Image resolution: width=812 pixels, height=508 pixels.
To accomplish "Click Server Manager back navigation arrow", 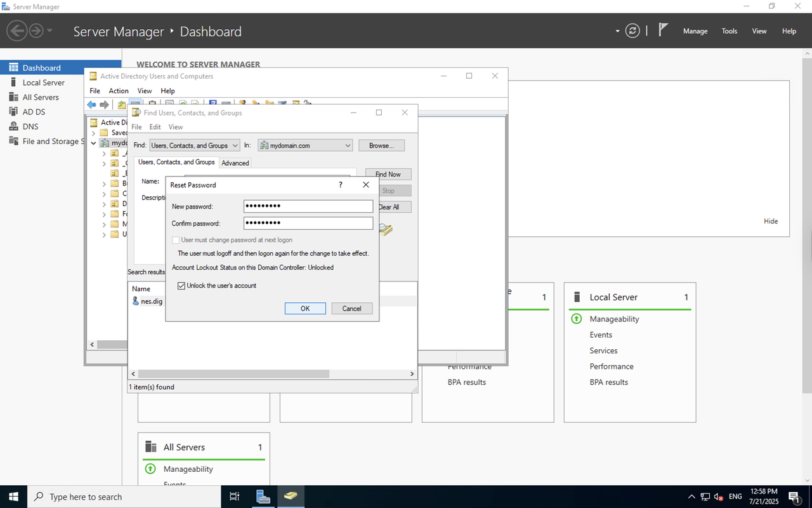I will (x=17, y=30).
